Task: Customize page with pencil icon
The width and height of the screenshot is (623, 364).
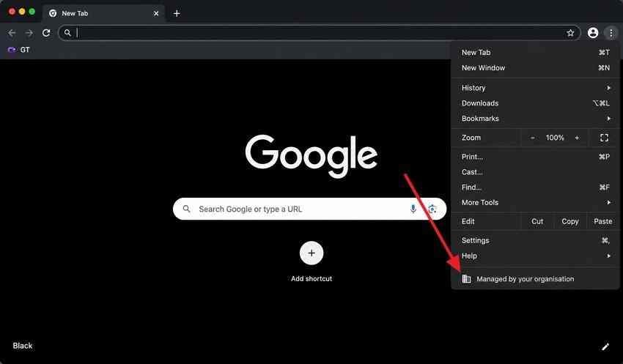Action: point(605,346)
